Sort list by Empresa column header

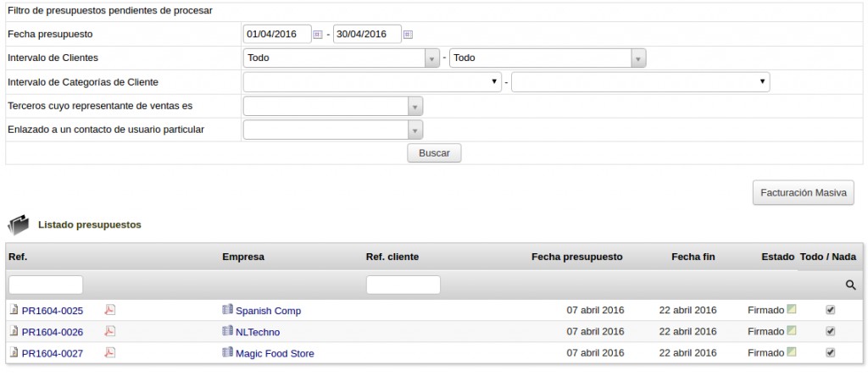point(243,257)
